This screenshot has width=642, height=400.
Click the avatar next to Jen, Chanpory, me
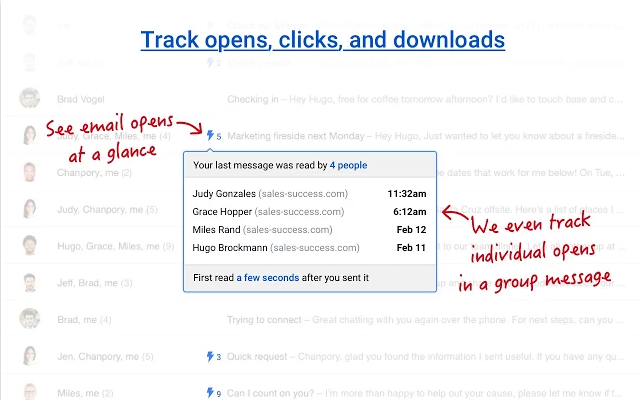[x=30, y=356]
